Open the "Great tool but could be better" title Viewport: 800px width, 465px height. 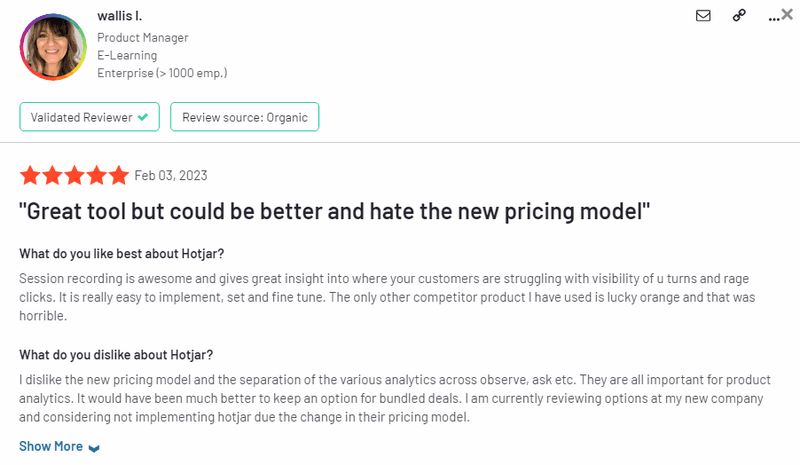[x=335, y=211]
